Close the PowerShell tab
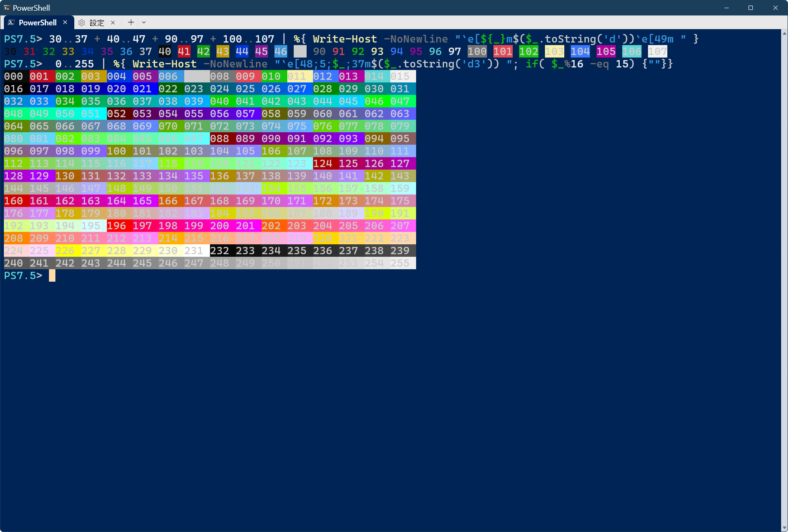 coord(66,22)
